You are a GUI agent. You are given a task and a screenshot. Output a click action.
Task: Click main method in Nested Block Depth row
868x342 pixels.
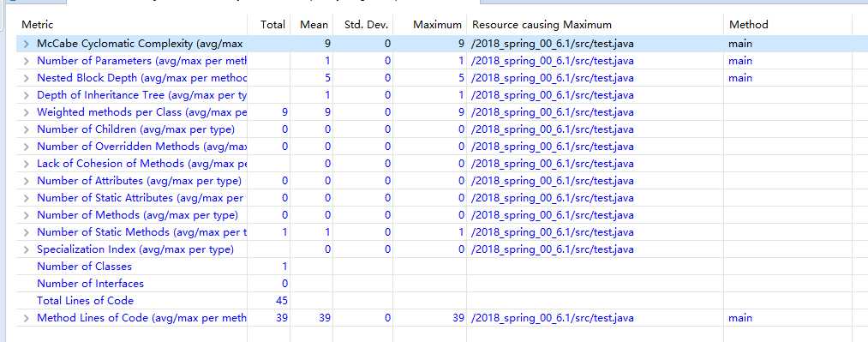tap(740, 78)
